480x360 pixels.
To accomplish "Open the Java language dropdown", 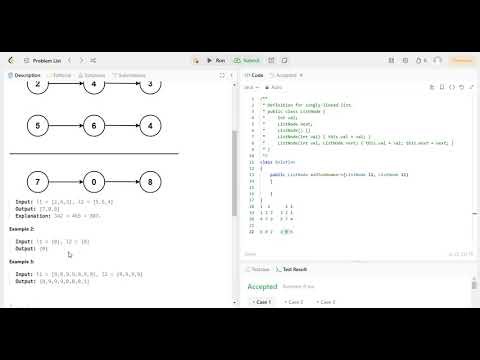I will (251, 87).
